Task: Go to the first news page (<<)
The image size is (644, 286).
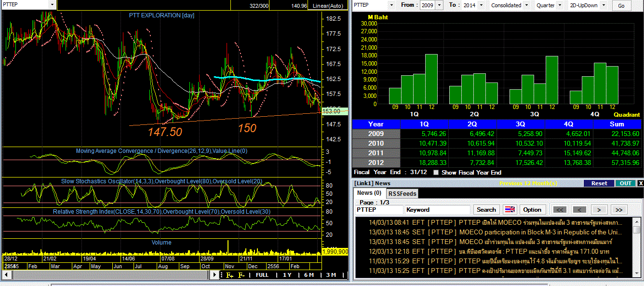Action: coord(559,210)
